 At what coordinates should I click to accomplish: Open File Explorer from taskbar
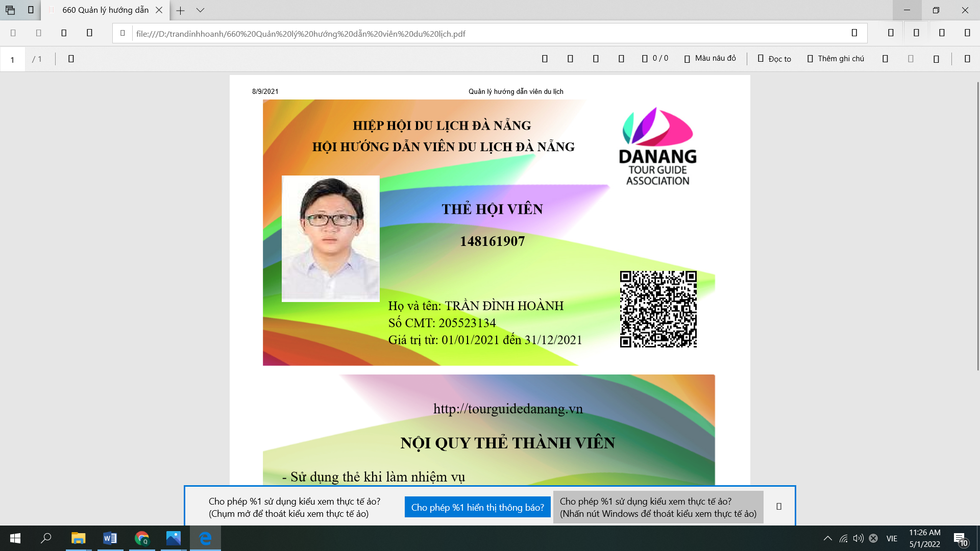click(x=78, y=538)
